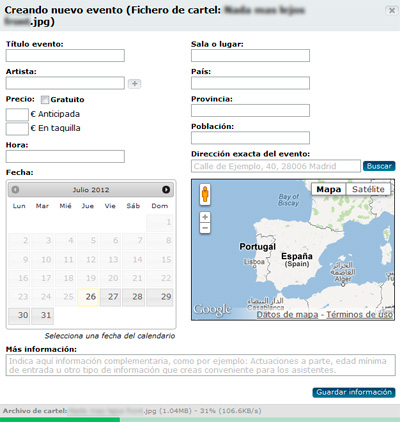This screenshot has height=422, width=400.
Task: Zoom in on the map
Action: coord(205,217)
